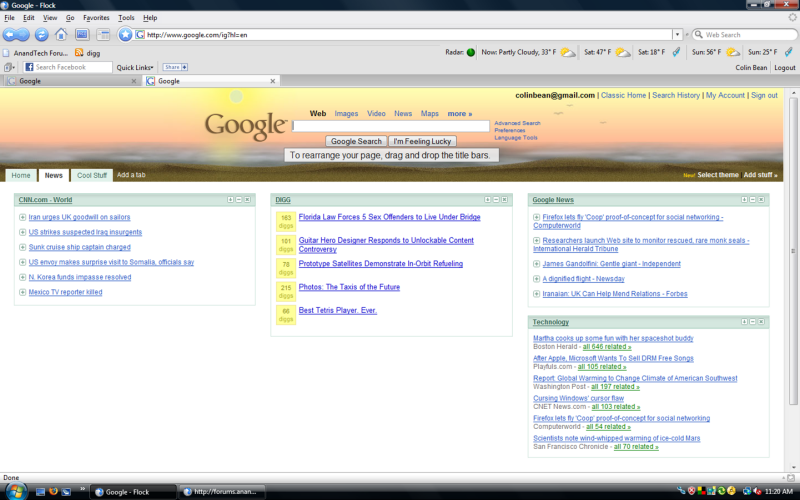Open the Favorites menu
This screenshot has height=500, width=800.
click(x=96, y=17)
